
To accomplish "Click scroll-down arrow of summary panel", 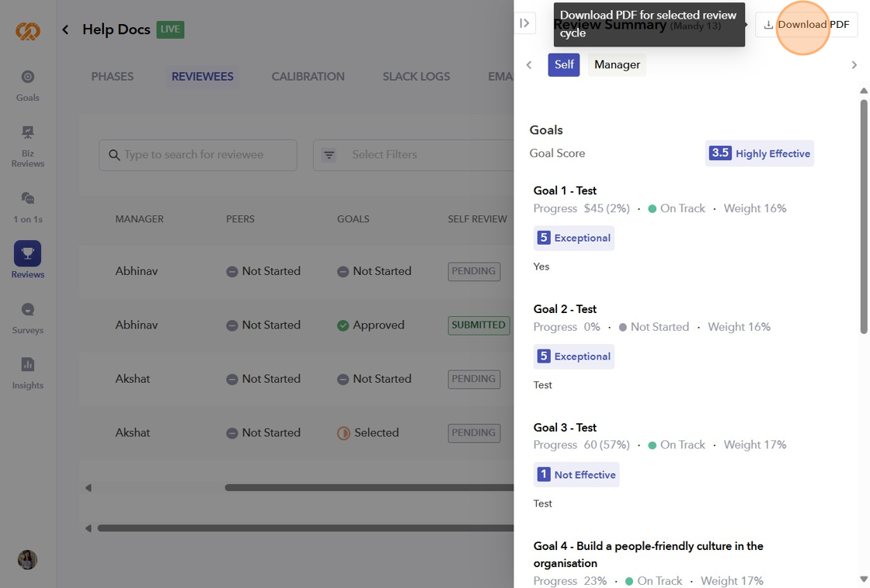I will pyautogui.click(x=864, y=579).
